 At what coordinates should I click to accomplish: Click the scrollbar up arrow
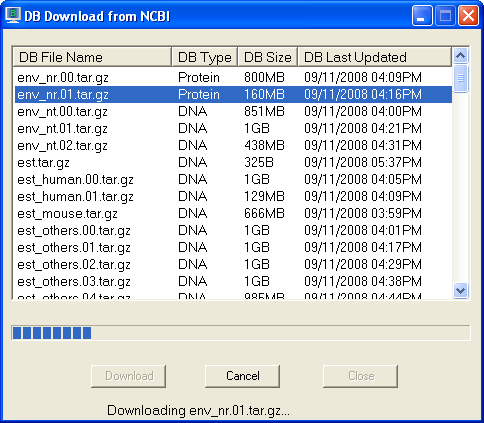coord(460,56)
